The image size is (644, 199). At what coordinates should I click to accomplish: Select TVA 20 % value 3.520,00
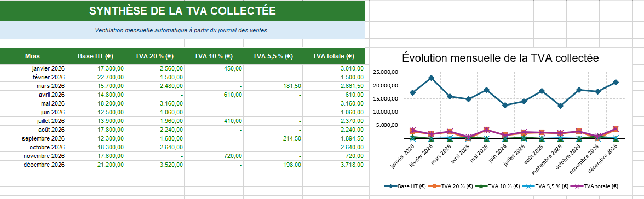(x=154, y=165)
